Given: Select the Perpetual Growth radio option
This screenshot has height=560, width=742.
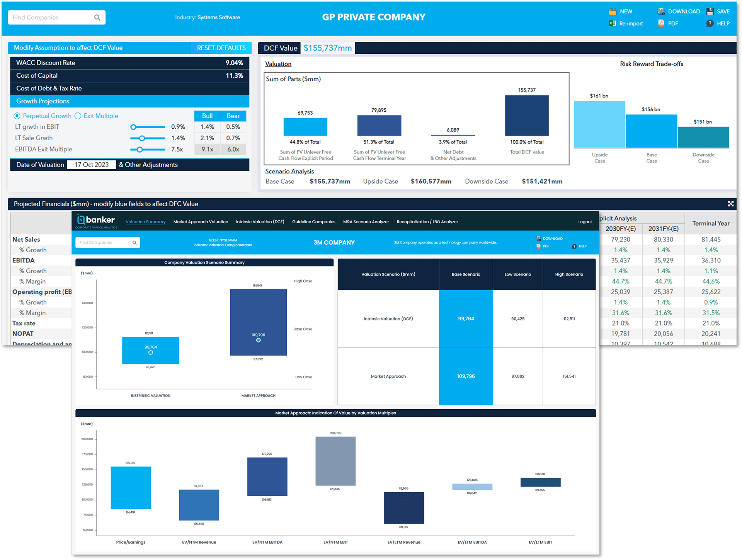Looking at the screenshot, I should (x=17, y=116).
